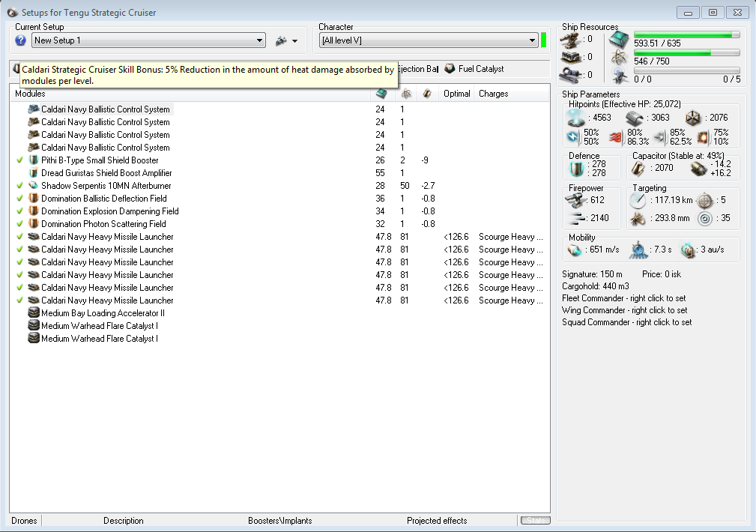Click Dread Guristas Shield Boost Amplifier icon
Image resolution: width=756 pixels, height=532 pixels.
pyautogui.click(x=33, y=172)
